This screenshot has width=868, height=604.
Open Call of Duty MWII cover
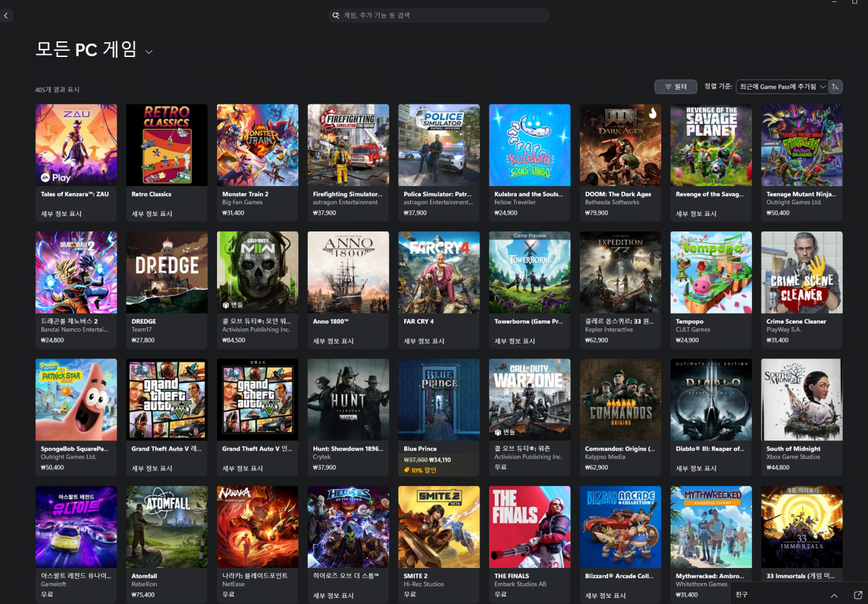(258, 272)
